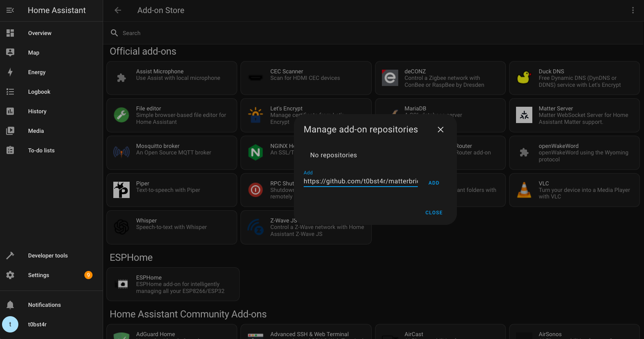Open the Piper text-to-speech card
The image size is (644, 339).
[172, 190]
